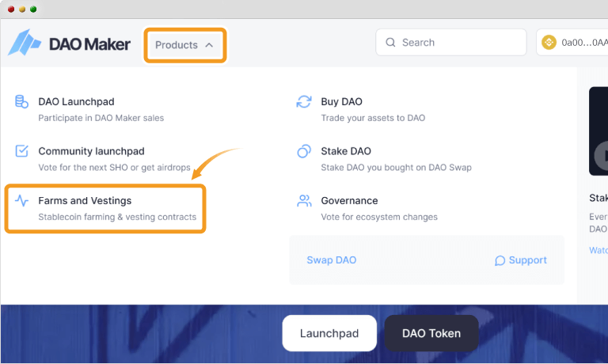
Task: Open the Support link
Action: click(x=520, y=260)
